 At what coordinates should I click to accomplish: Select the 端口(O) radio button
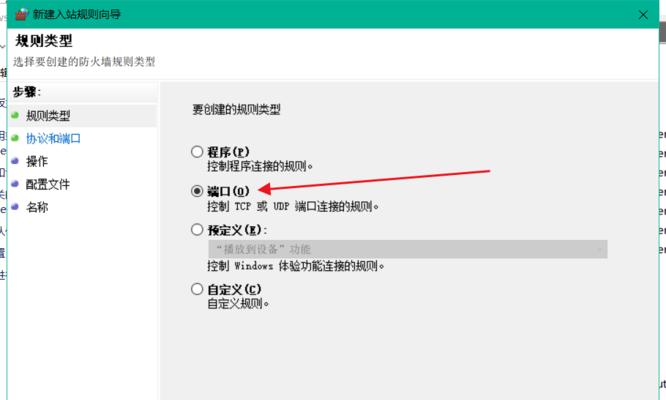point(197,191)
